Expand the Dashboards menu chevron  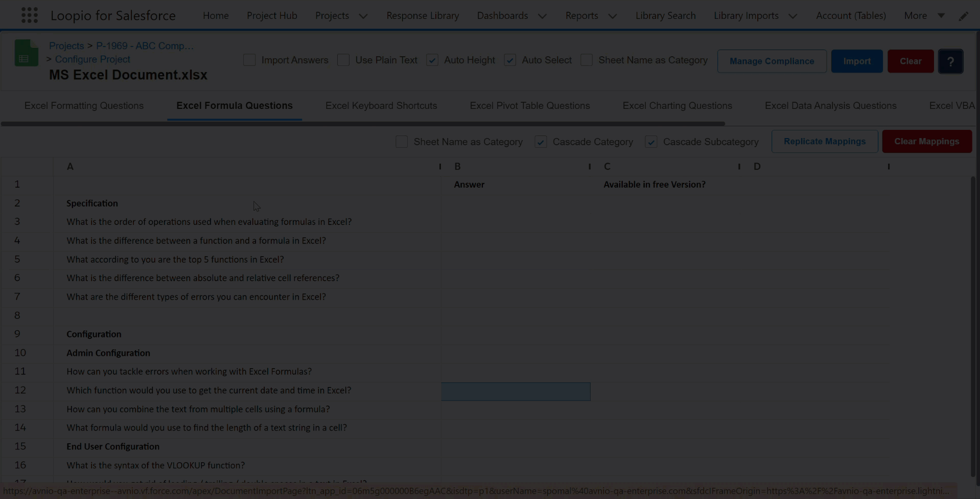pos(542,16)
